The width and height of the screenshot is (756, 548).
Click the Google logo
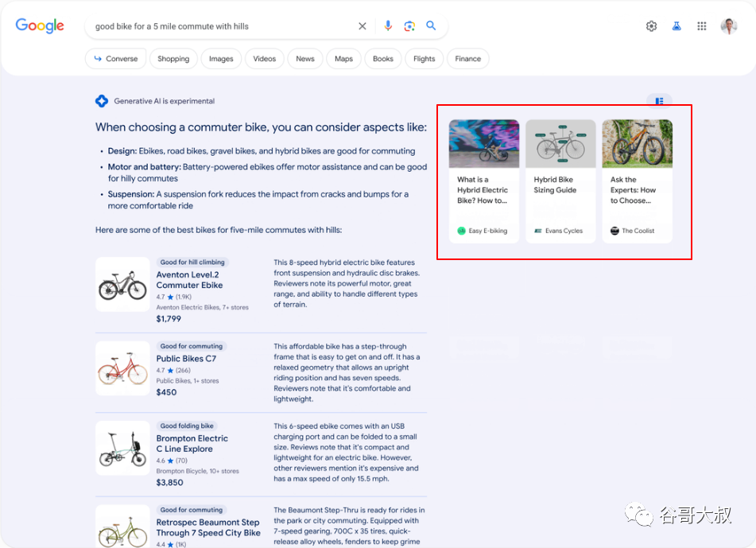pyautogui.click(x=40, y=25)
